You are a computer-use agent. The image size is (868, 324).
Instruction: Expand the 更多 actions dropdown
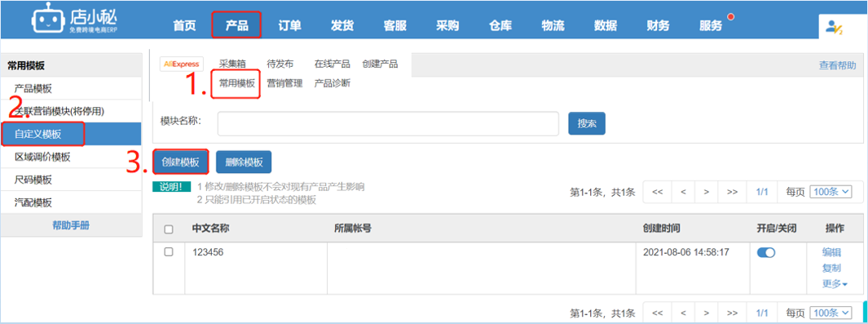click(x=835, y=283)
